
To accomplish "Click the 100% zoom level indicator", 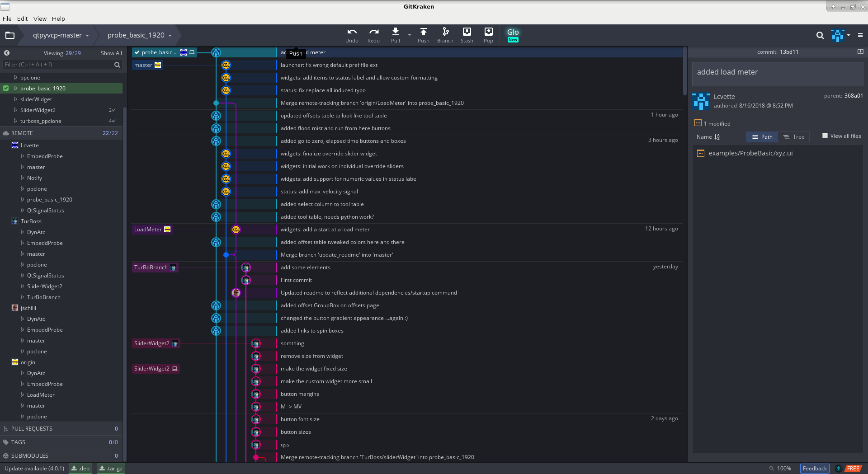I will click(780, 469).
